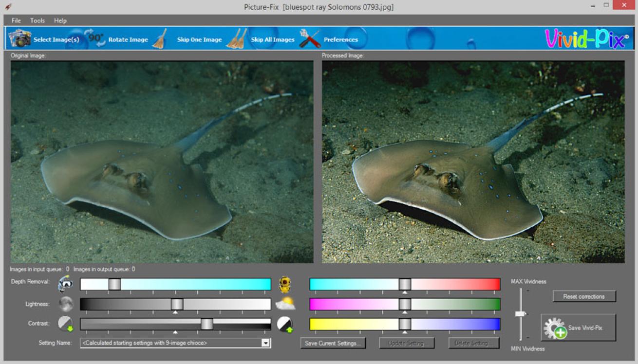638x364 pixels.
Task: Click the cyan-to-red color balance slider
Action: coord(405,284)
